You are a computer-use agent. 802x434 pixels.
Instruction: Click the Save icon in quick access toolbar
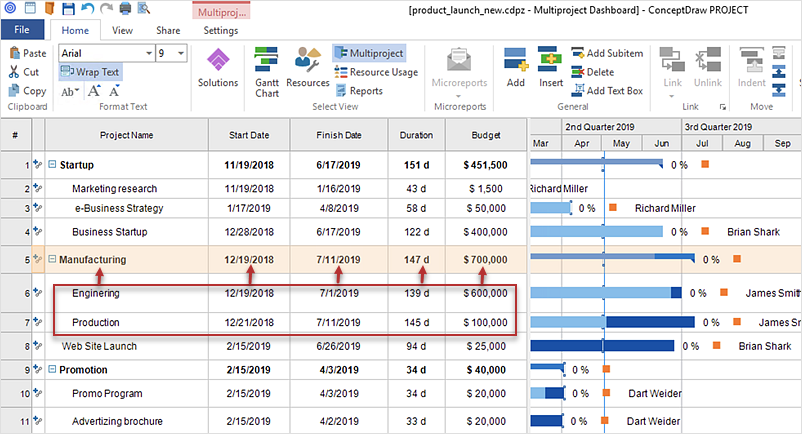tap(68, 9)
